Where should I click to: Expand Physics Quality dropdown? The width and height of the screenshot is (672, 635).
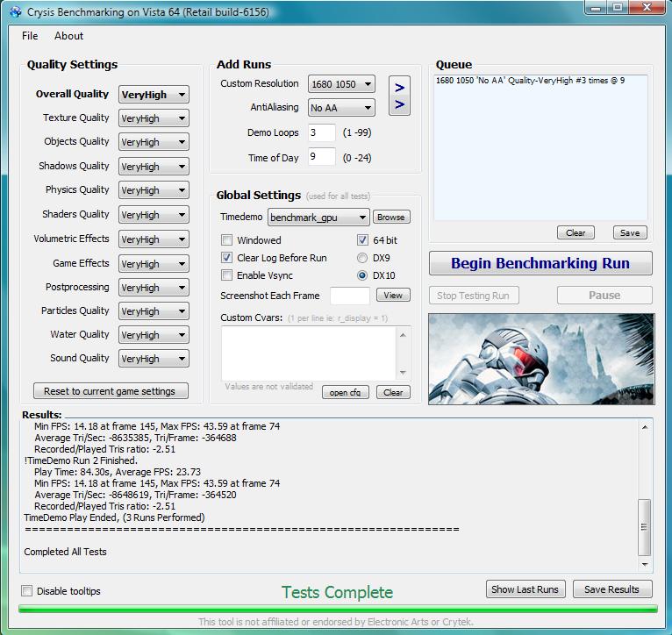pyautogui.click(x=154, y=189)
